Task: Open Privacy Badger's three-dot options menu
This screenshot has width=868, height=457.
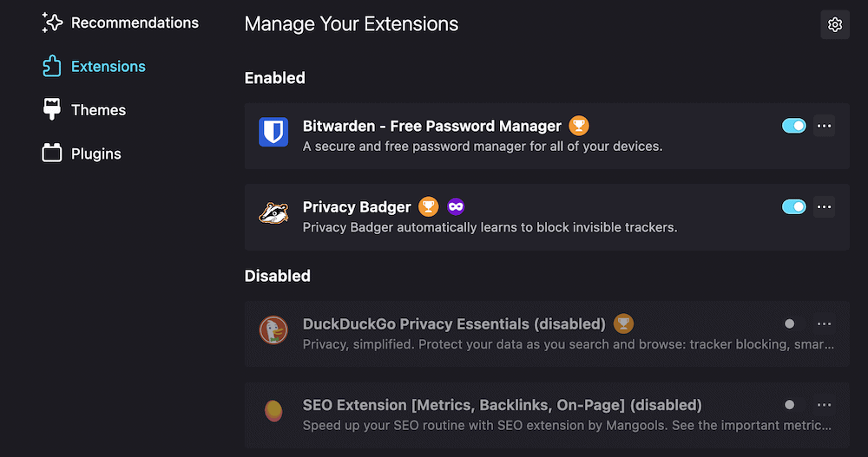Action: click(x=825, y=206)
